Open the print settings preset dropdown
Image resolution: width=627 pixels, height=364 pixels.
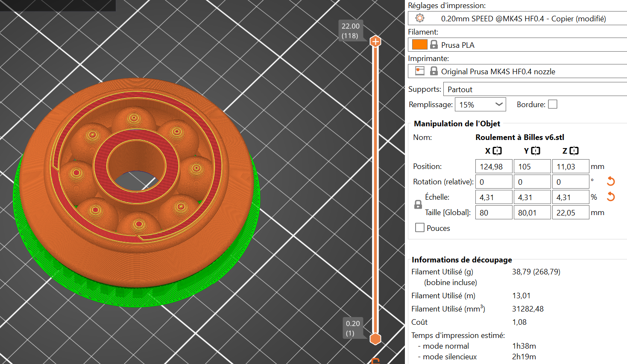coord(518,18)
